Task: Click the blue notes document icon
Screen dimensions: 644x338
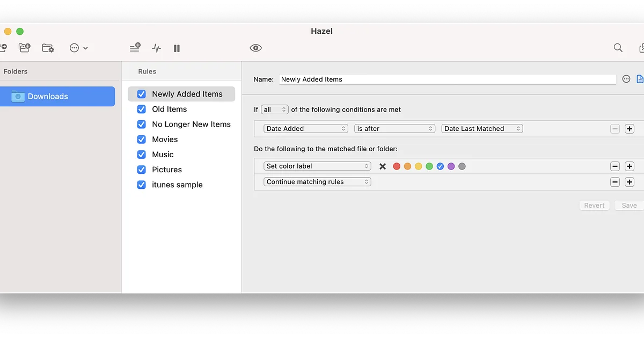Action: pyautogui.click(x=640, y=79)
